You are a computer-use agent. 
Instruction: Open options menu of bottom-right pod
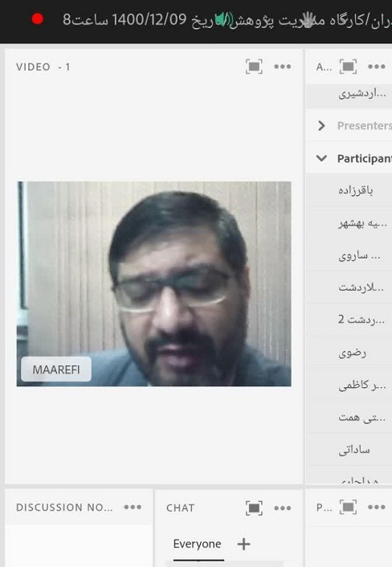(377, 507)
